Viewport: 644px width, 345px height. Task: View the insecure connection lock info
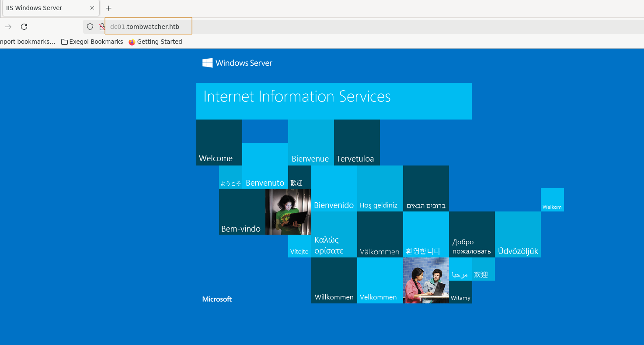click(102, 27)
